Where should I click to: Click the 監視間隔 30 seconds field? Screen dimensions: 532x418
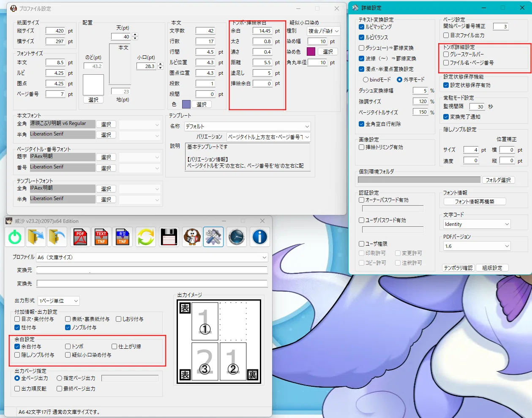(477, 107)
